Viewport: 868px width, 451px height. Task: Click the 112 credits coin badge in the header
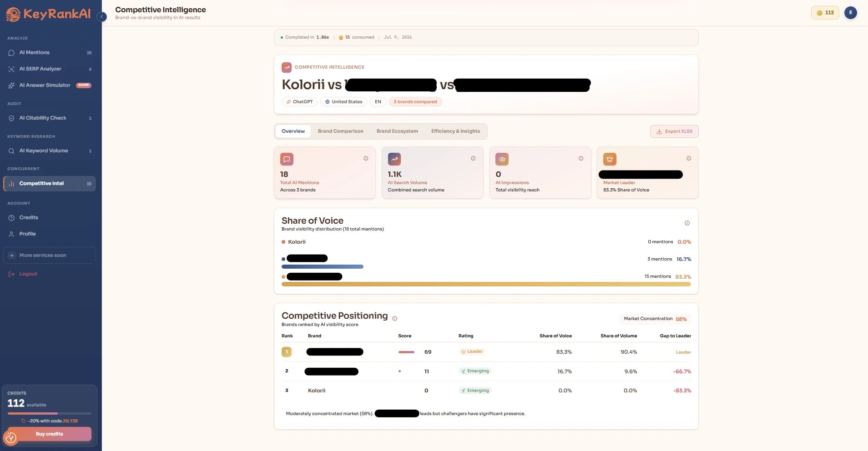point(825,13)
